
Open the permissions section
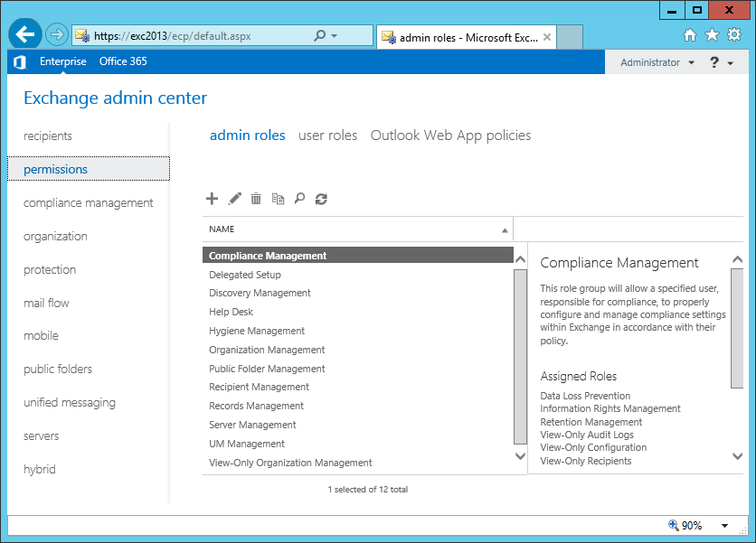(x=89, y=169)
